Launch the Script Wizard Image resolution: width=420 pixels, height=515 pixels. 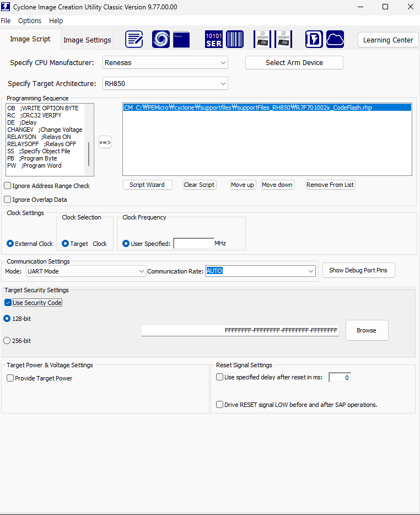(147, 185)
